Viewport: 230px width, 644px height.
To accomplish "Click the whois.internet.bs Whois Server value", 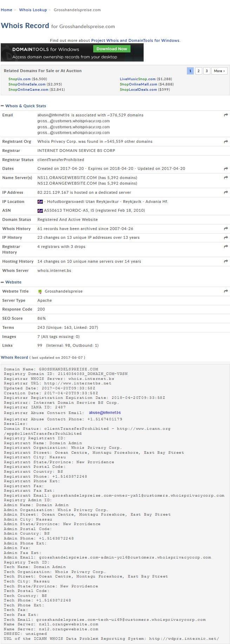I will 54,270.
